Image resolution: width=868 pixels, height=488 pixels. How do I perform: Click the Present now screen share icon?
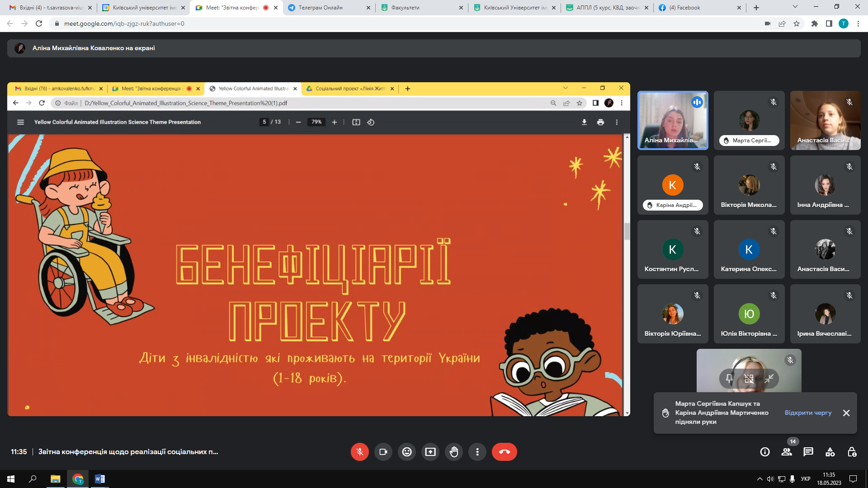pos(430,452)
